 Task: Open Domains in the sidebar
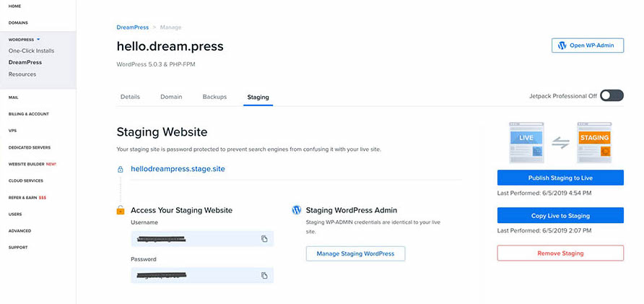click(18, 23)
